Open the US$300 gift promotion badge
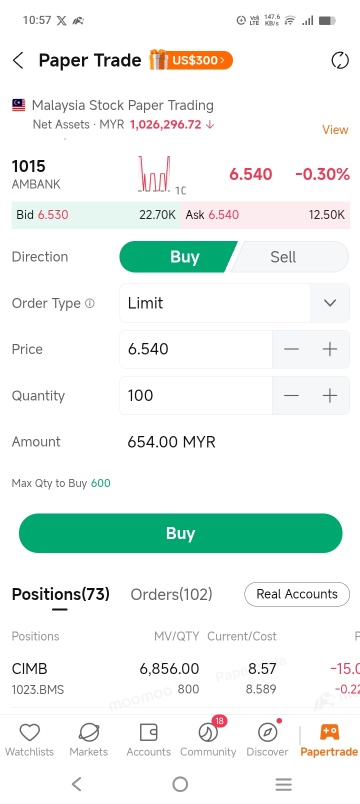 [x=191, y=60]
